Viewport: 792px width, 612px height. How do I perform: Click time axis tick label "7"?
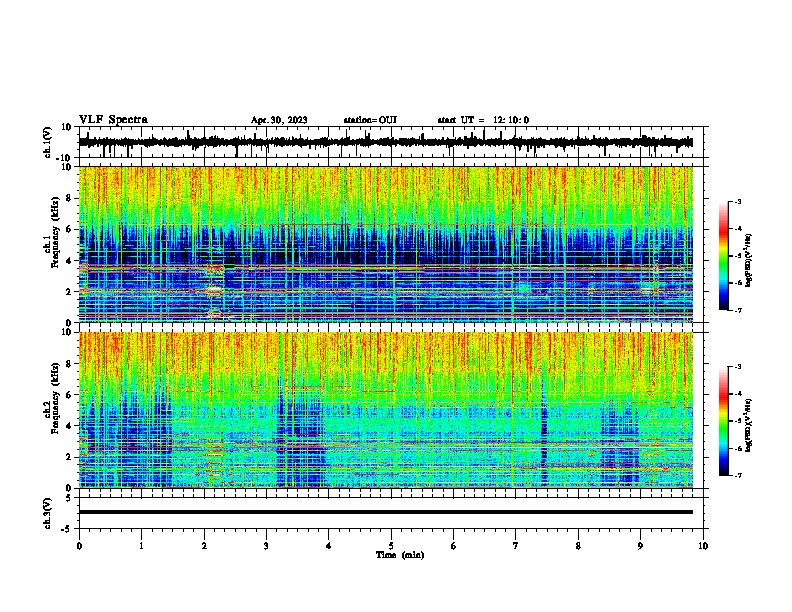[x=516, y=546]
